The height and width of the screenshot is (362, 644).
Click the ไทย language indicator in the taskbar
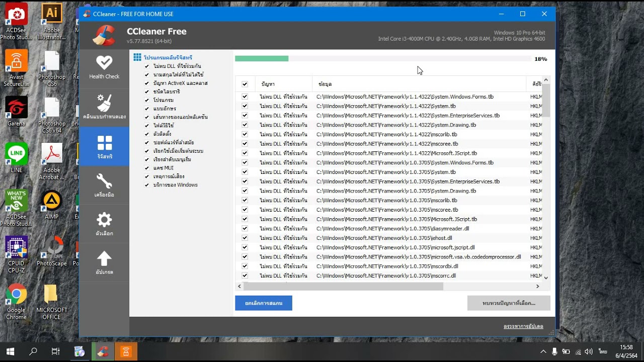(x=603, y=351)
